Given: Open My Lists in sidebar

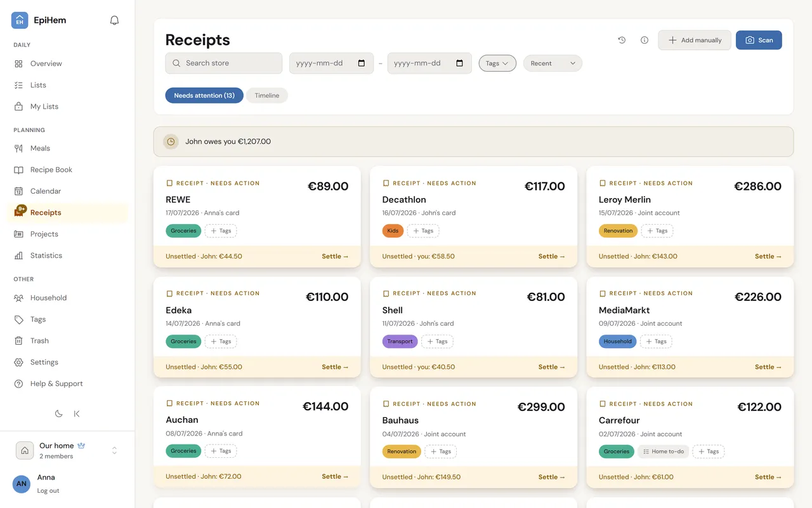Looking at the screenshot, I should tap(67, 107).
